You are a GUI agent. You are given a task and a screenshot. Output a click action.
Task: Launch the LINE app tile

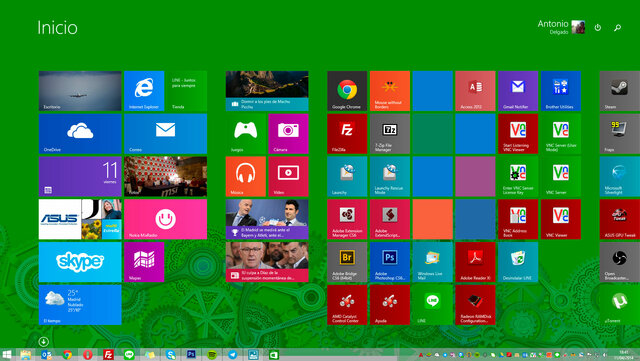coord(433,305)
